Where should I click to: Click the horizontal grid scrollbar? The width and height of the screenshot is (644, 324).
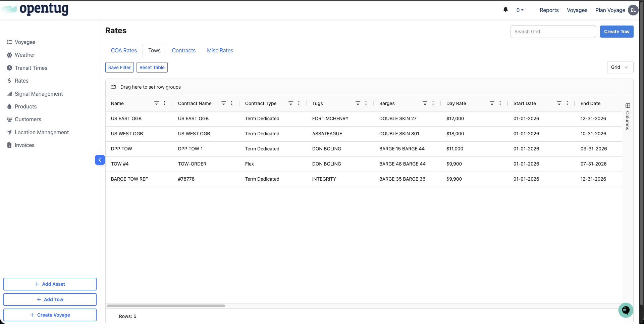(x=166, y=306)
